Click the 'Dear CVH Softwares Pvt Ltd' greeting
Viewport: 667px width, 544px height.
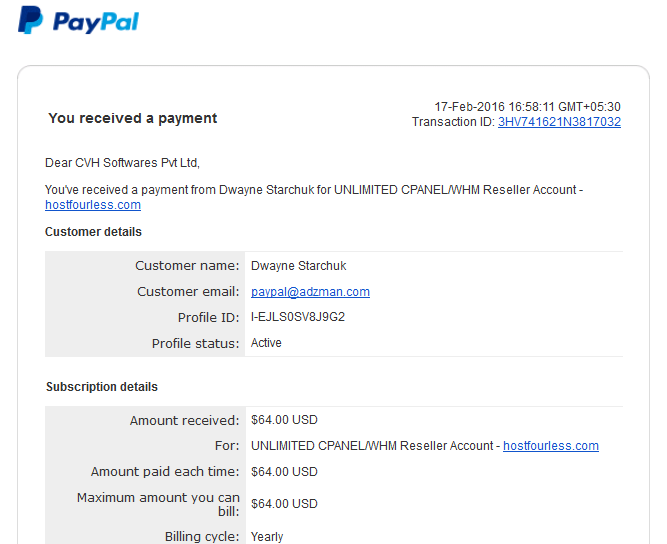coord(123,163)
